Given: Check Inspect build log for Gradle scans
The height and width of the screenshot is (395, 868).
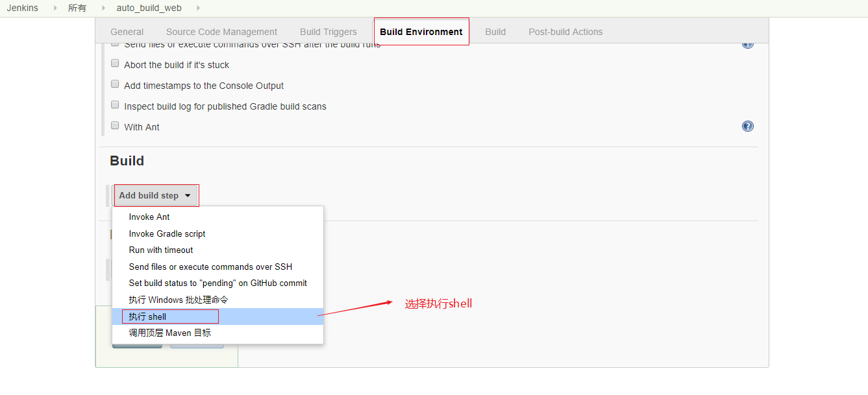Looking at the screenshot, I should pos(115,106).
